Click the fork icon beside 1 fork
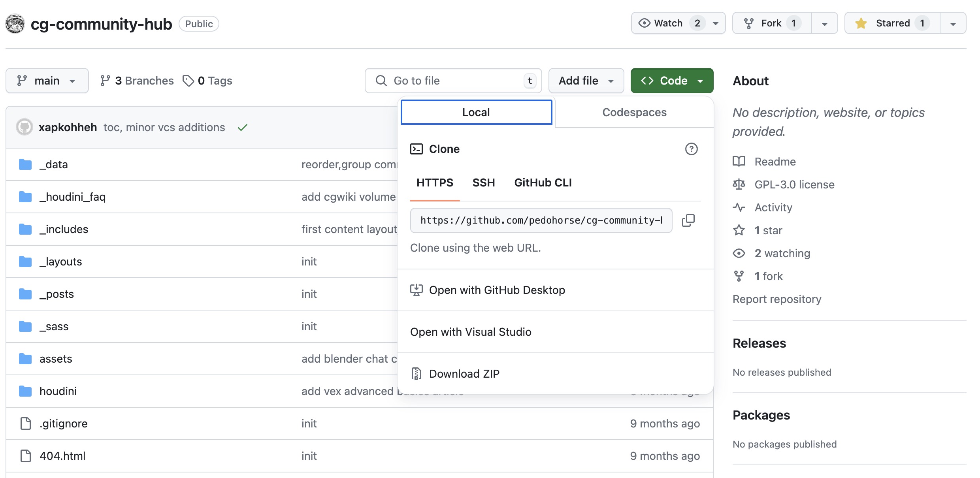Screen dimensions: 980x478 pyautogui.click(x=739, y=276)
